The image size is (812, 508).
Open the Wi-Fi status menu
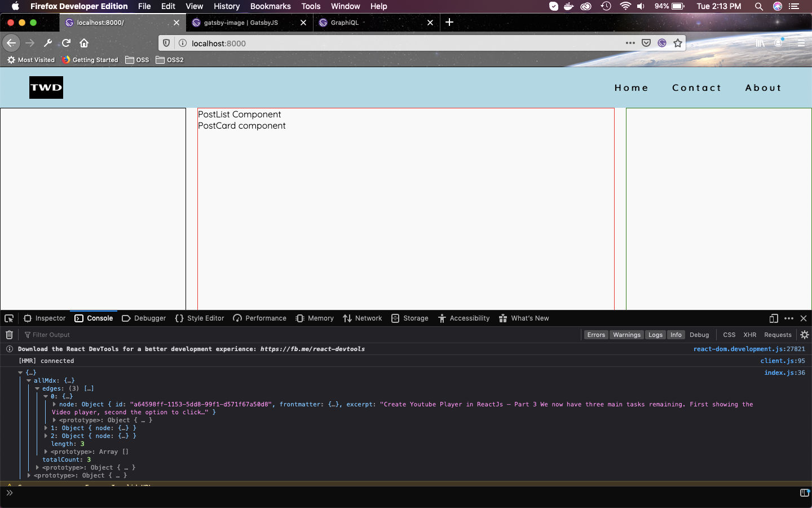(x=625, y=6)
